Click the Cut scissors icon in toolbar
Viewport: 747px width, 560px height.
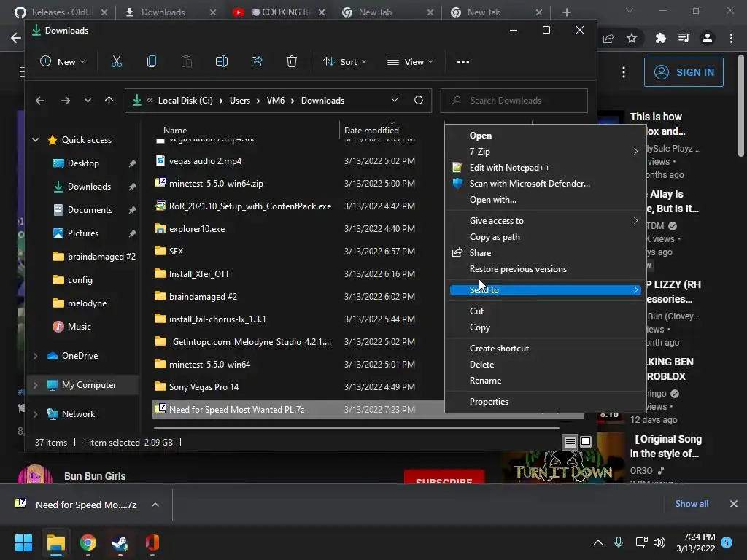click(x=116, y=61)
